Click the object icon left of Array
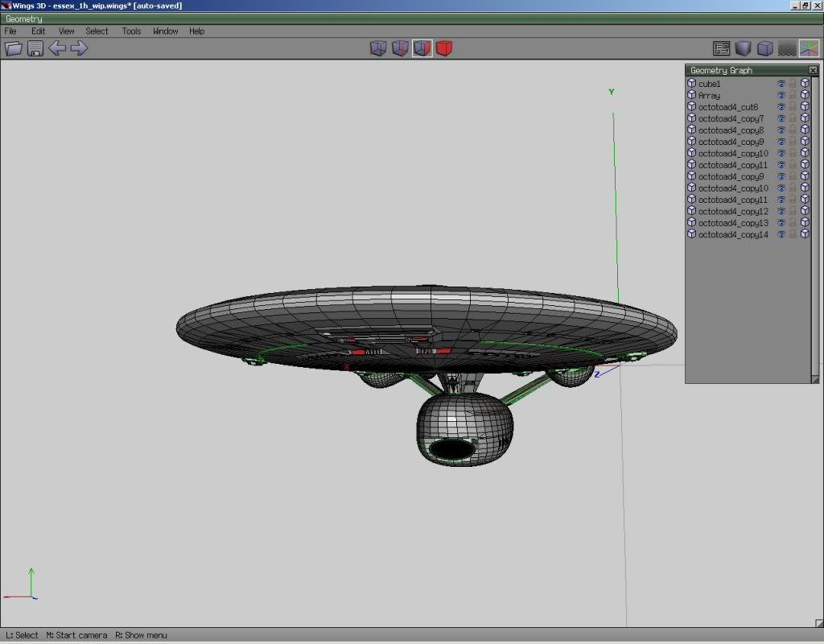Screen dimensions: 824x644 click(691, 95)
